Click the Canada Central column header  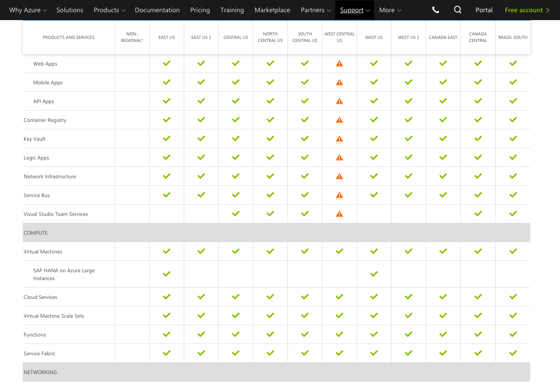(x=478, y=37)
